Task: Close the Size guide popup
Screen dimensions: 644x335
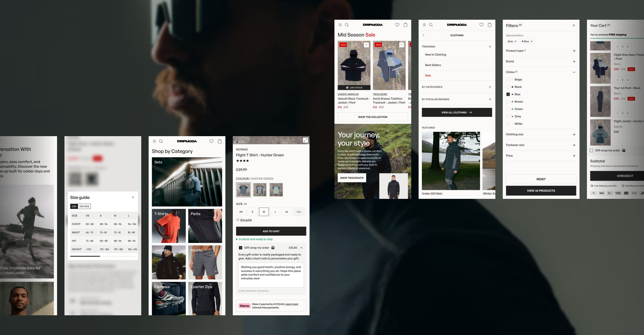Action: coord(133,197)
